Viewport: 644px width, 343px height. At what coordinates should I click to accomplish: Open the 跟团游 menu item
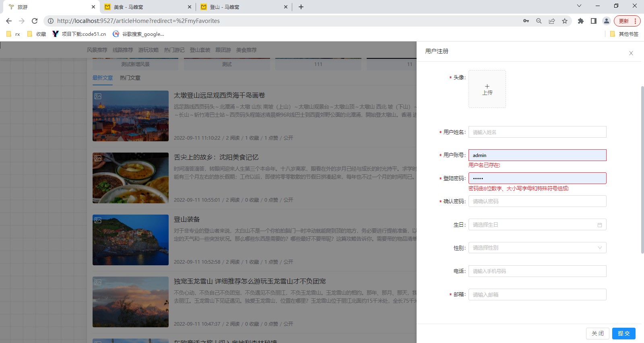pos(223,50)
